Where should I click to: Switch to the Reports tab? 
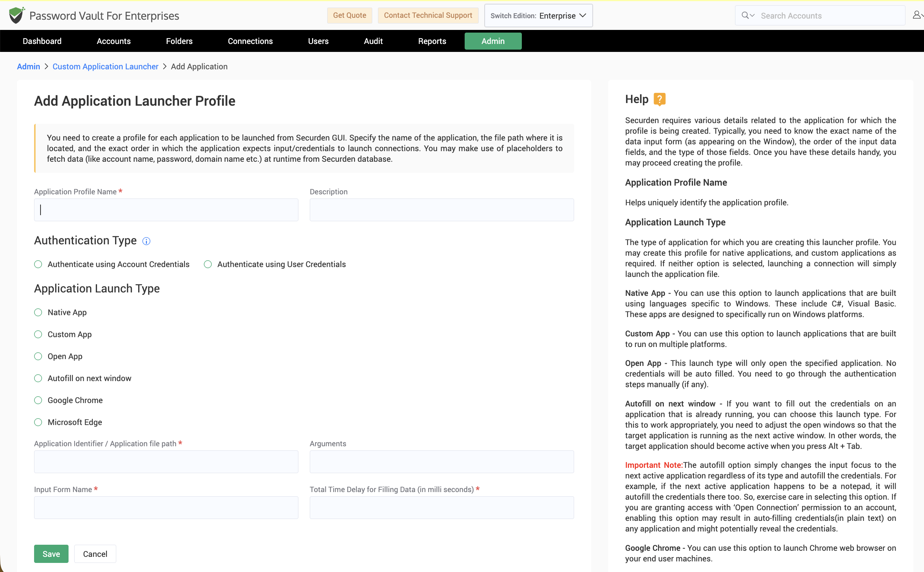432,41
